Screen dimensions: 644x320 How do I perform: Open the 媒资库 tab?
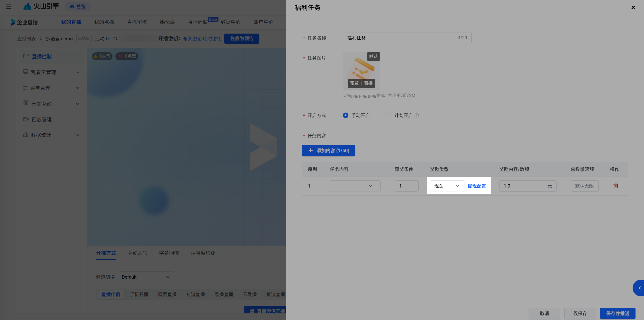click(x=167, y=22)
